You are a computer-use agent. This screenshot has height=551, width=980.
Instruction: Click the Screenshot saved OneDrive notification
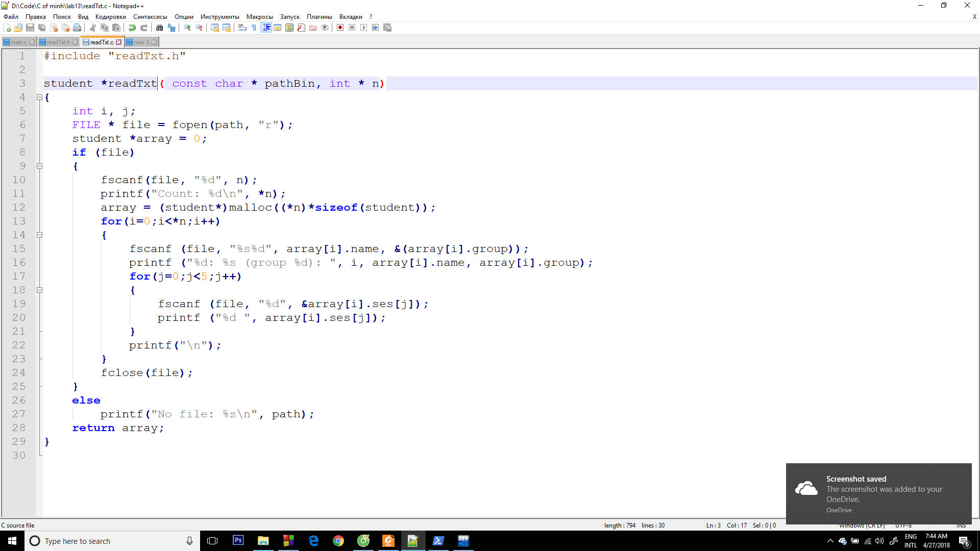pyautogui.click(x=878, y=493)
